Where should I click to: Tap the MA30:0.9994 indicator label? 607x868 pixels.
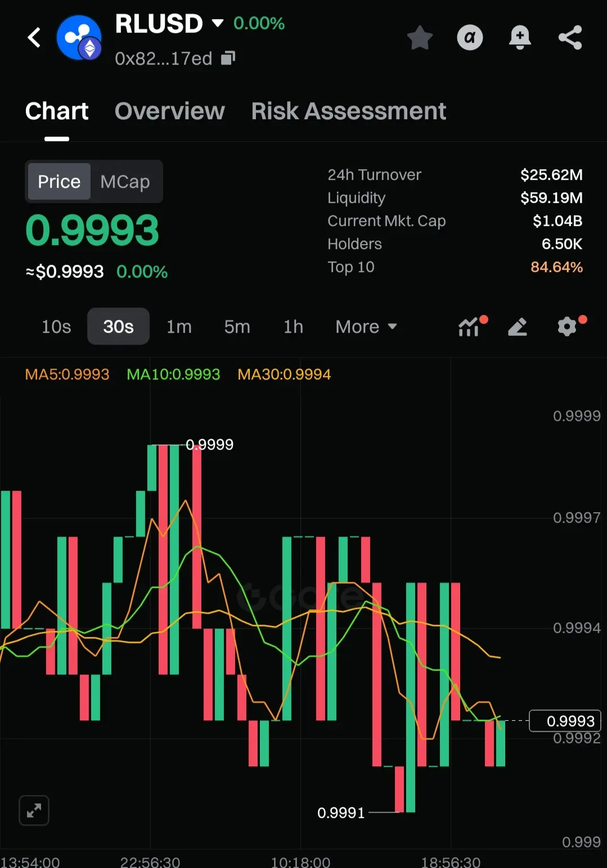(x=284, y=374)
